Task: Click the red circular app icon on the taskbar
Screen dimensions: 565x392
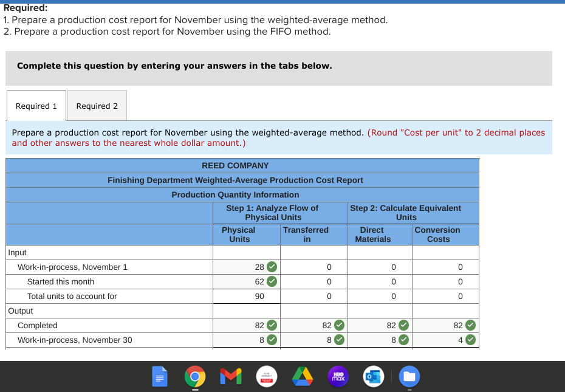Action: (267, 377)
